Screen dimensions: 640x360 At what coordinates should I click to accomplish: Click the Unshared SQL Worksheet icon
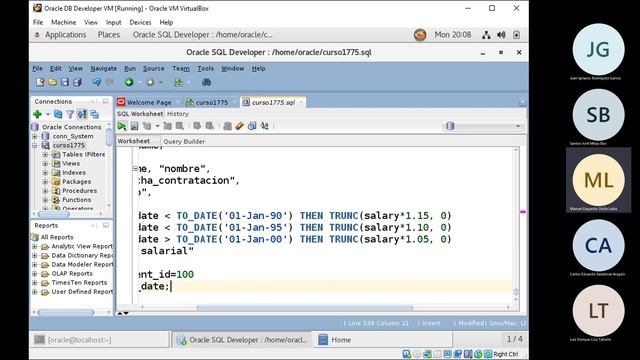(227, 126)
